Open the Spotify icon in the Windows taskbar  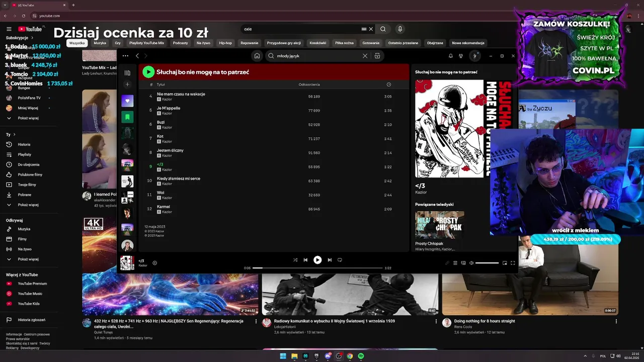click(361, 356)
